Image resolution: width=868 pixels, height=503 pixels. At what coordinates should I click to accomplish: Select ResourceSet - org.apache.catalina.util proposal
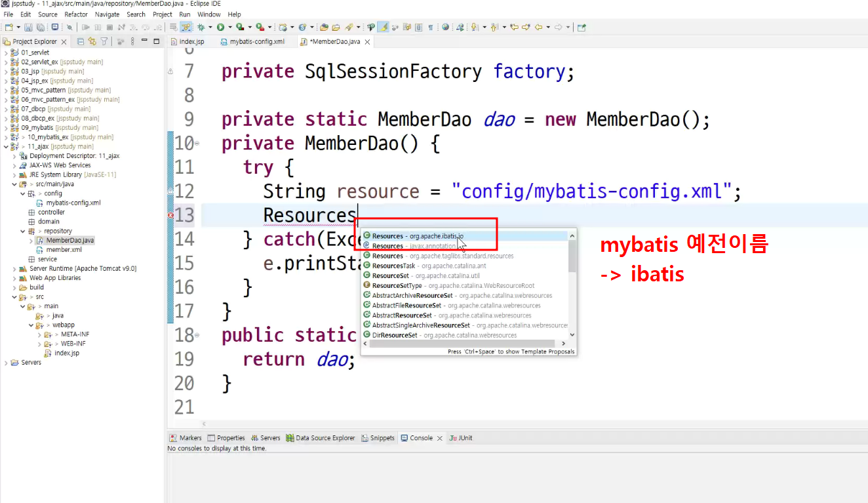[x=465, y=275]
